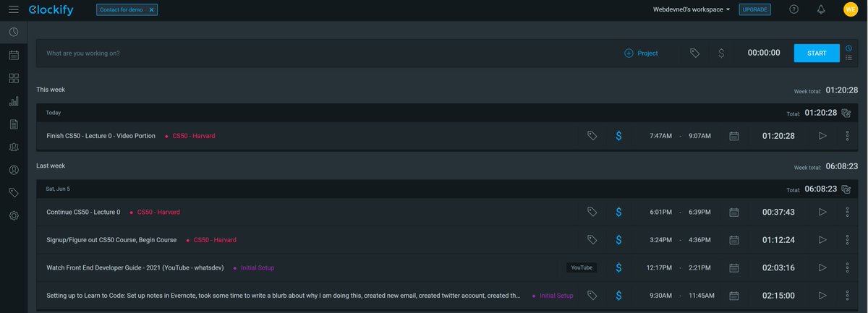Select a Project for the new entry
Viewport: 868px width, 313px height.
click(x=641, y=53)
